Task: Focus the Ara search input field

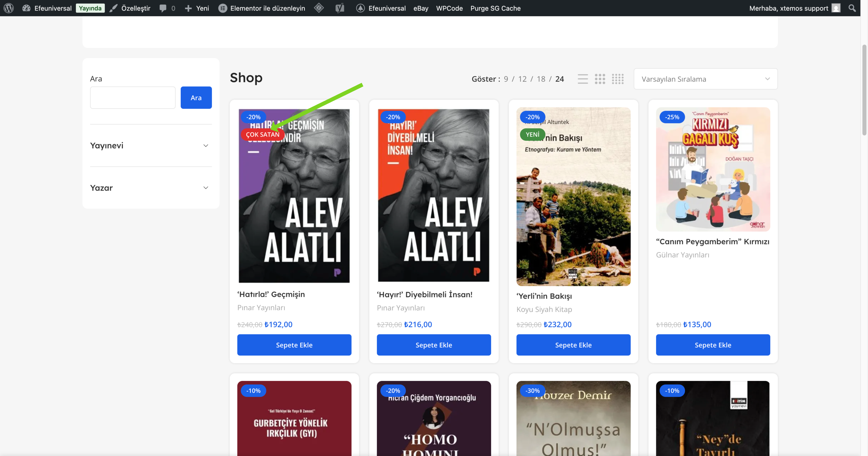Action: coord(133,98)
